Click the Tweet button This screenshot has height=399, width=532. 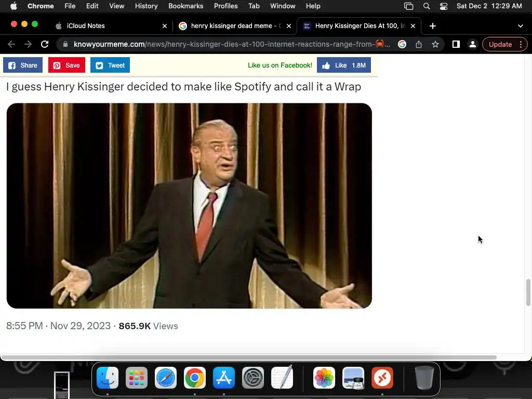pyautogui.click(x=110, y=65)
